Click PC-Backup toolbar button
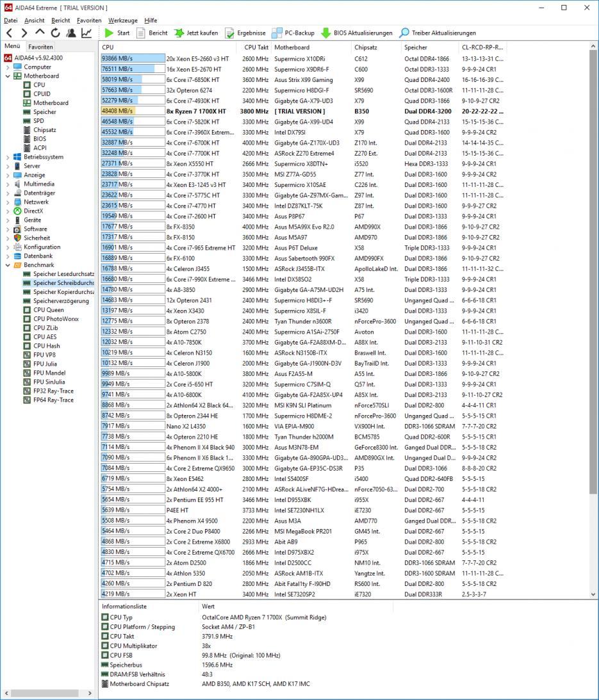Viewport: 599px width, 700px height. (293, 33)
